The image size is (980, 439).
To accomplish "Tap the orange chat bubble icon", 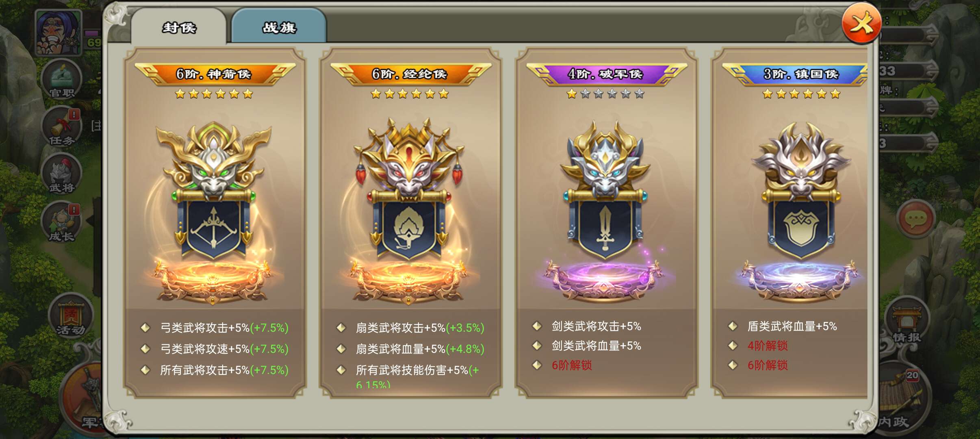I will [x=915, y=219].
